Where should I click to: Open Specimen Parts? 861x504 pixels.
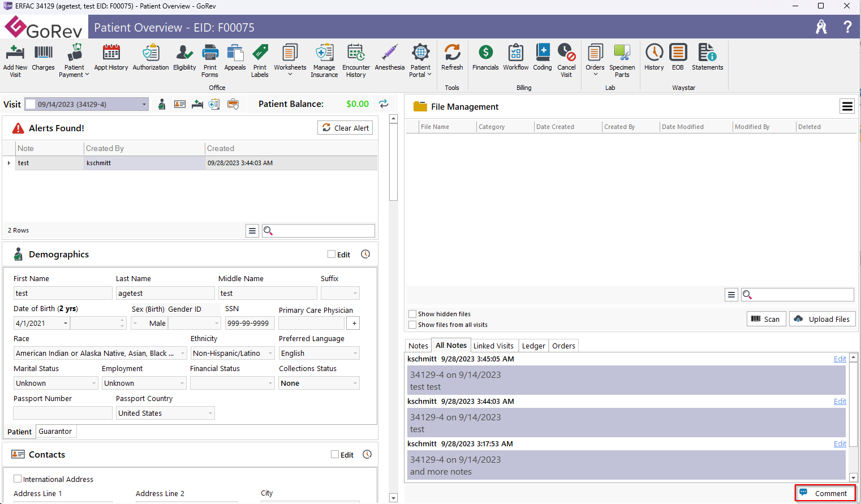tap(622, 61)
